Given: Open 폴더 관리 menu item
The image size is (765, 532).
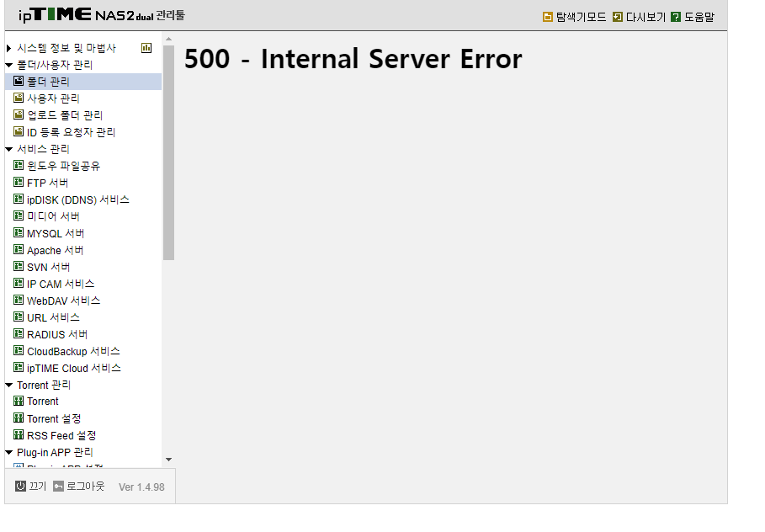Looking at the screenshot, I should click(48, 82).
